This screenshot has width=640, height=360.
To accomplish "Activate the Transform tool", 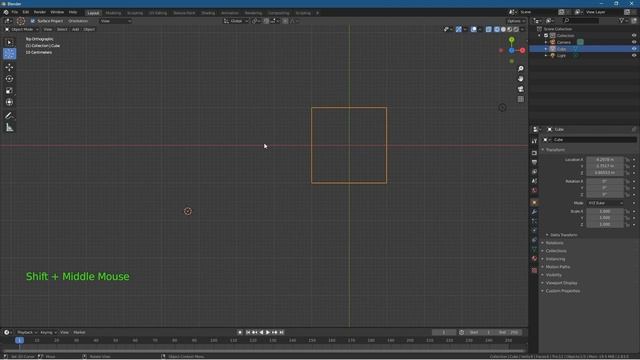I will point(9,102).
